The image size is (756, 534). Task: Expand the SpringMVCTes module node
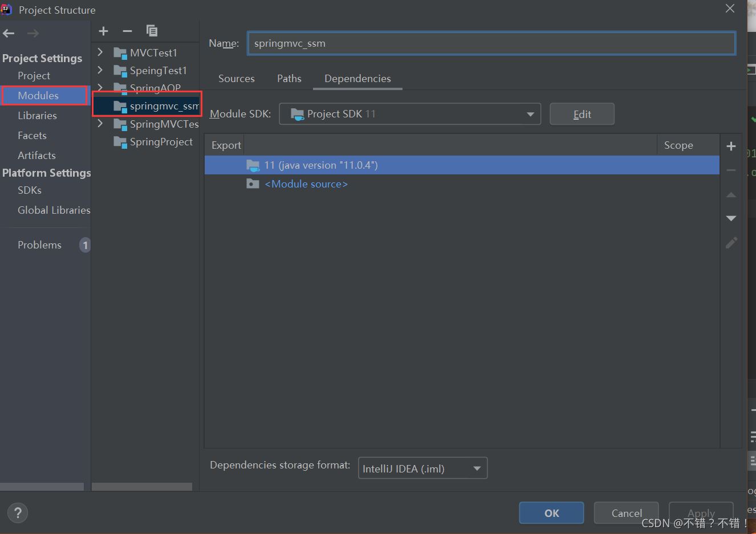100,123
